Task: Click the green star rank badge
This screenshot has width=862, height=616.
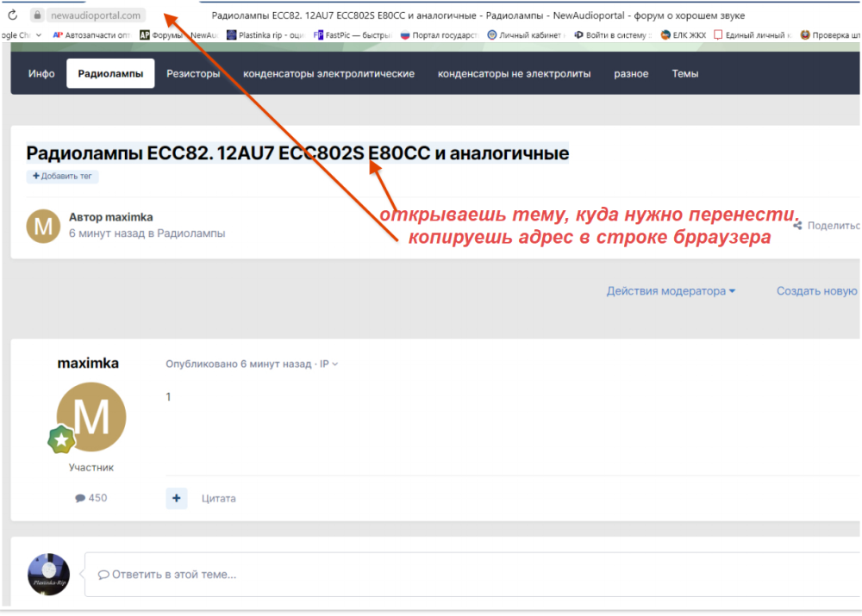Action: [x=61, y=439]
